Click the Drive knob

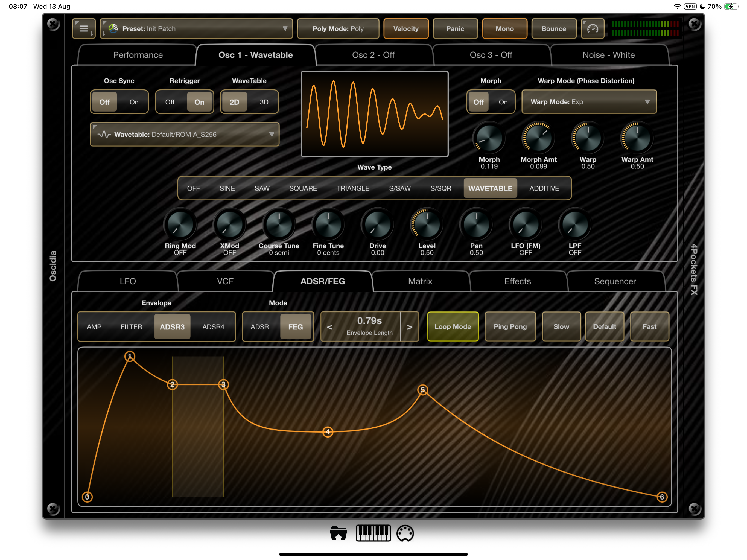[378, 224]
